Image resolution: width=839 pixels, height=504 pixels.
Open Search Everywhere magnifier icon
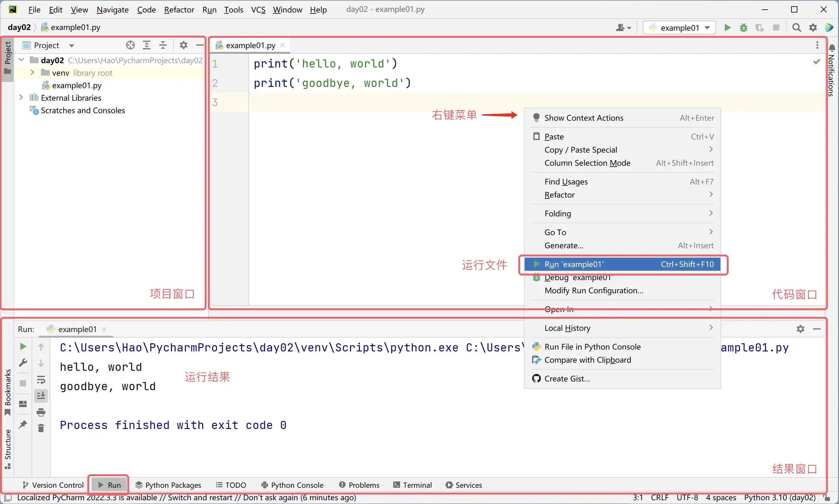coord(797,28)
